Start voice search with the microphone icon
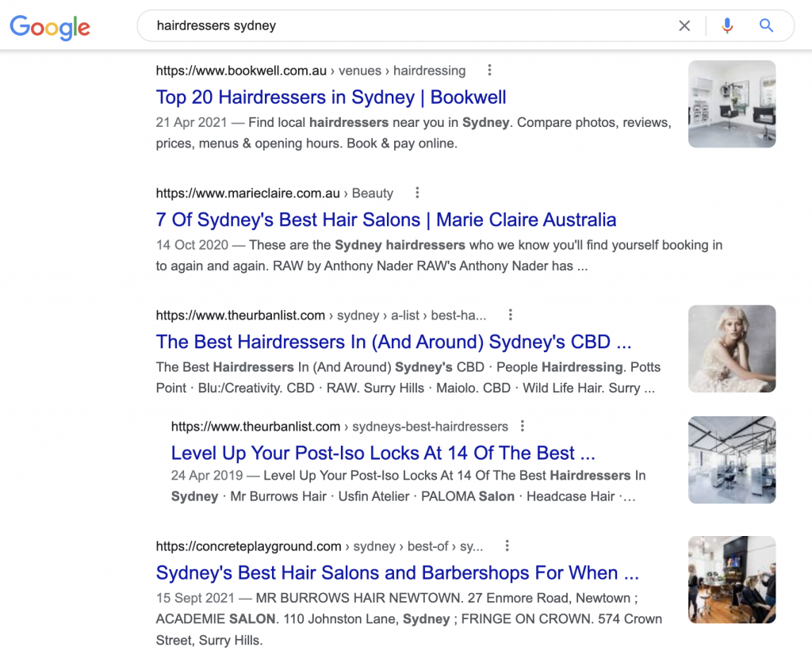The width and height of the screenshot is (812, 670). (x=727, y=25)
